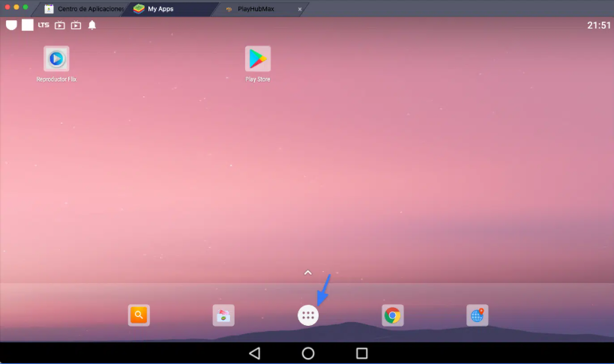The image size is (614, 364).
Task: Open the orange search app in dock
Action: (139, 316)
